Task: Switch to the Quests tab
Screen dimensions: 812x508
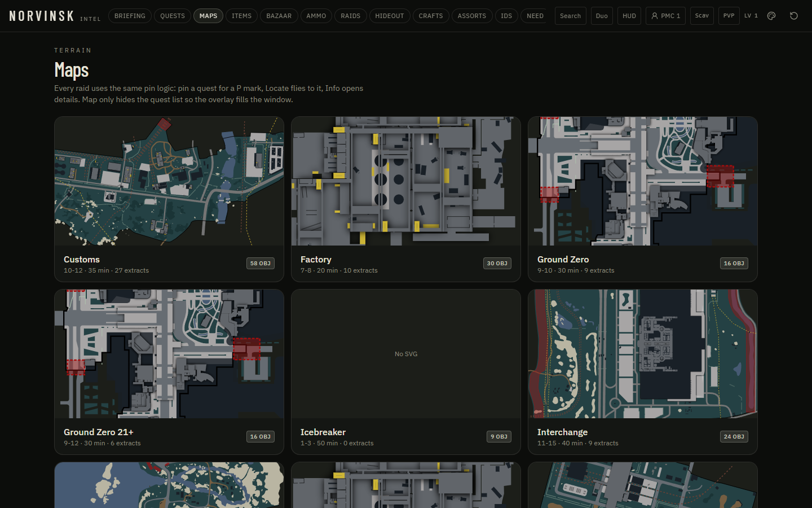Action: click(173, 16)
